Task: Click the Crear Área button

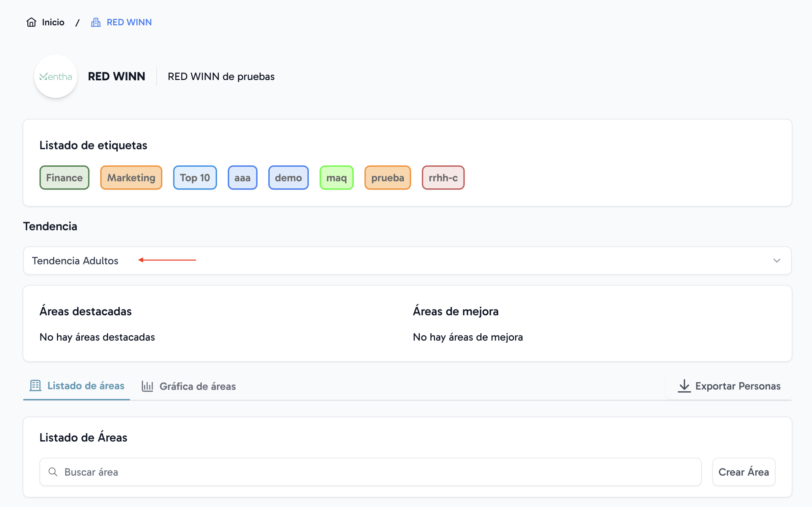Action: (744, 472)
